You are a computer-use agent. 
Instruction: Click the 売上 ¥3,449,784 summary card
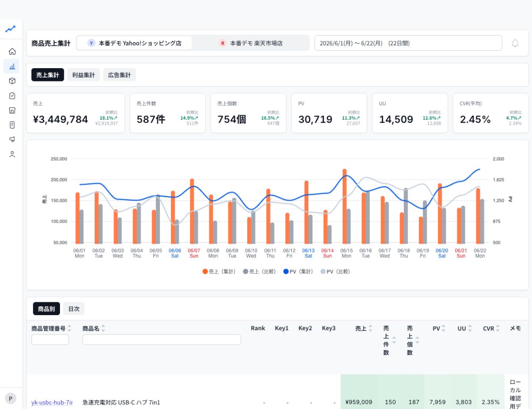coord(75,113)
